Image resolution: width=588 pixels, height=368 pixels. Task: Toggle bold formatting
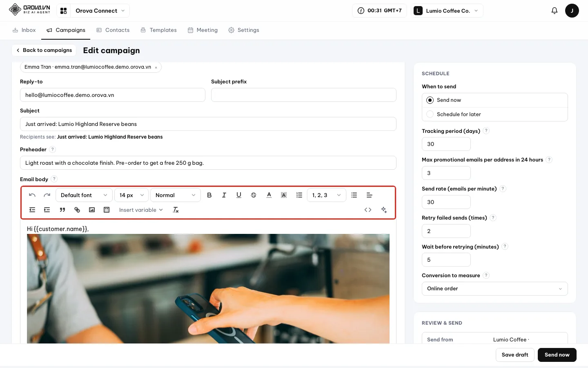click(209, 195)
